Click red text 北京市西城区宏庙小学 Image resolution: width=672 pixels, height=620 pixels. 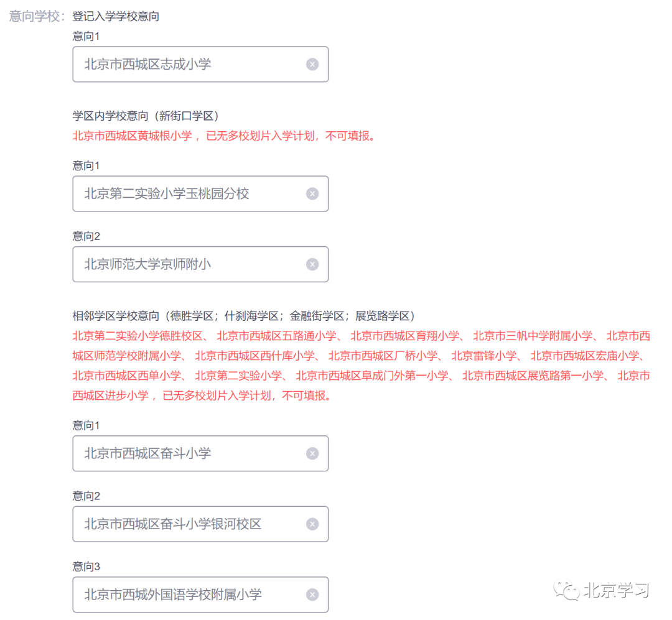click(x=584, y=356)
